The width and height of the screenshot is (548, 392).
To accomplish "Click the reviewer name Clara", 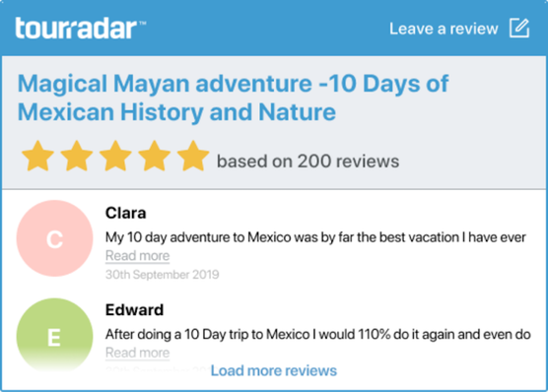I will click(x=125, y=213).
